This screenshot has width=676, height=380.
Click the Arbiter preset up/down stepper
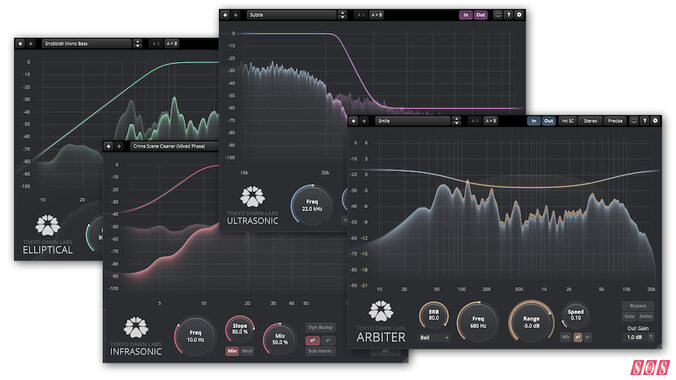pyautogui.click(x=457, y=121)
